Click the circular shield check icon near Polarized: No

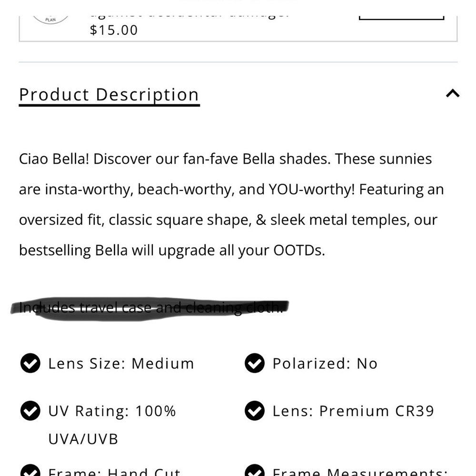(x=254, y=363)
